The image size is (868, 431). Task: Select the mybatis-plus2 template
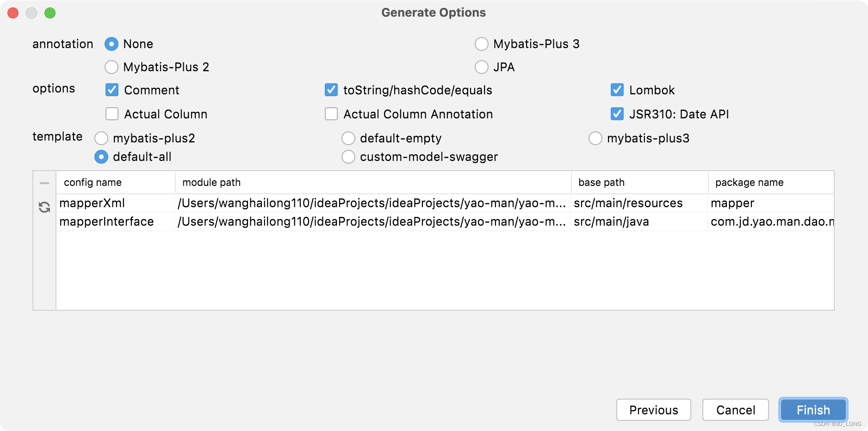coord(101,138)
